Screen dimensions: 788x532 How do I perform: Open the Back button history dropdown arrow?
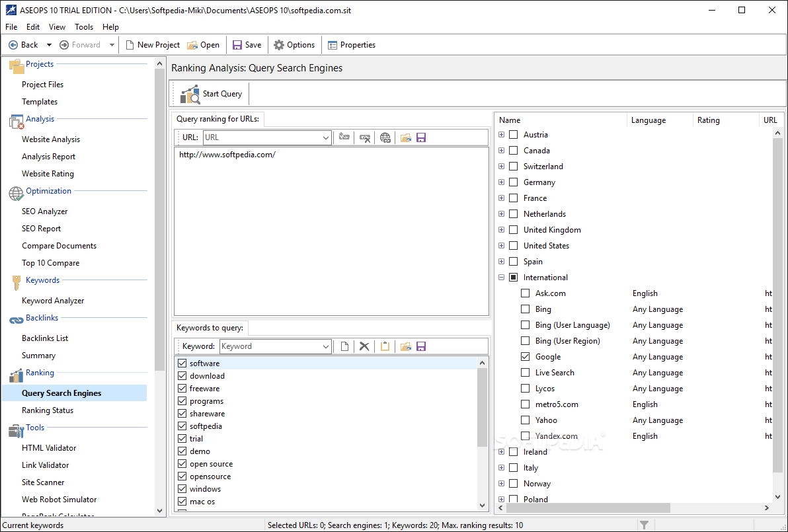[x=49, y=45]
